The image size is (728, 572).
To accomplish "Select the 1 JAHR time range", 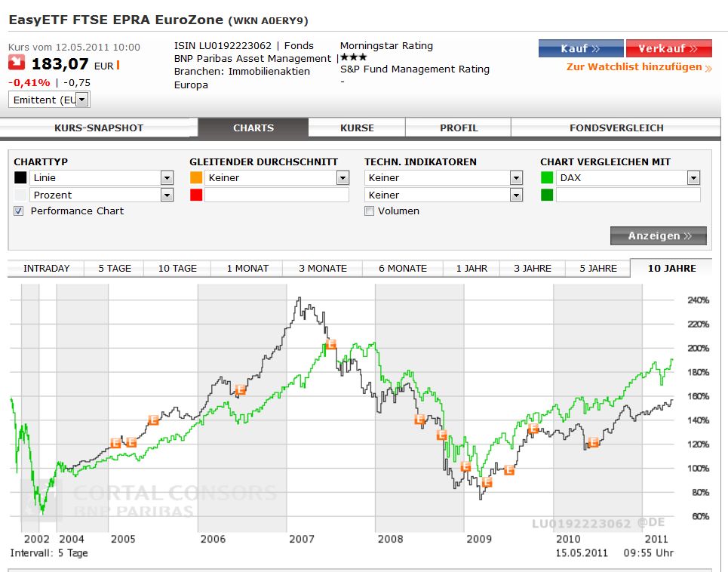I will click(x=472, y=269).
